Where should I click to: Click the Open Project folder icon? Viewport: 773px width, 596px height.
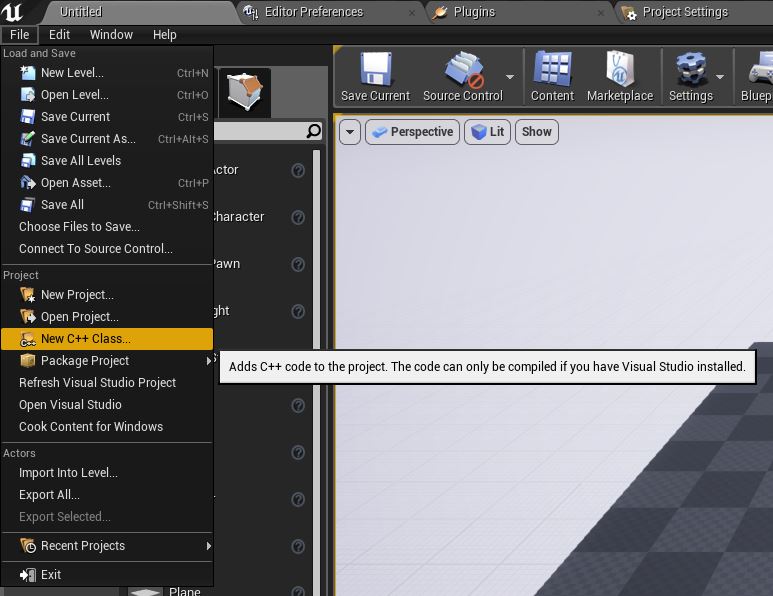point(28,316)
